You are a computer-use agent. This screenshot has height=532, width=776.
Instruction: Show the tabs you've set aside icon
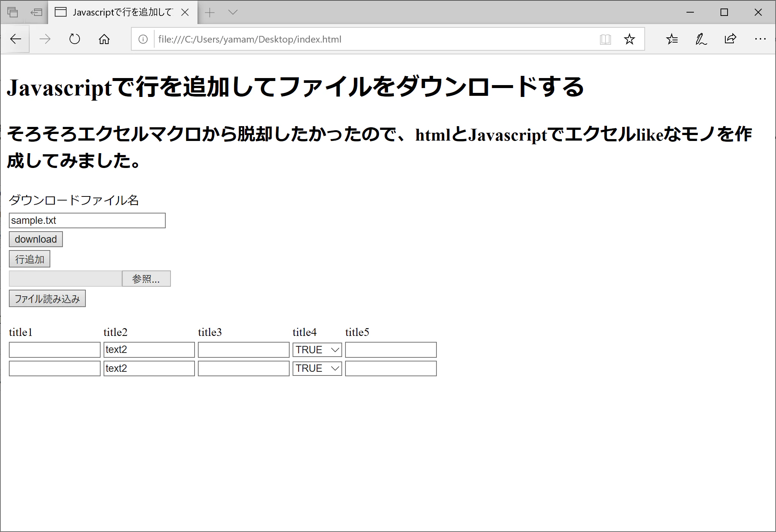point(13,12)
